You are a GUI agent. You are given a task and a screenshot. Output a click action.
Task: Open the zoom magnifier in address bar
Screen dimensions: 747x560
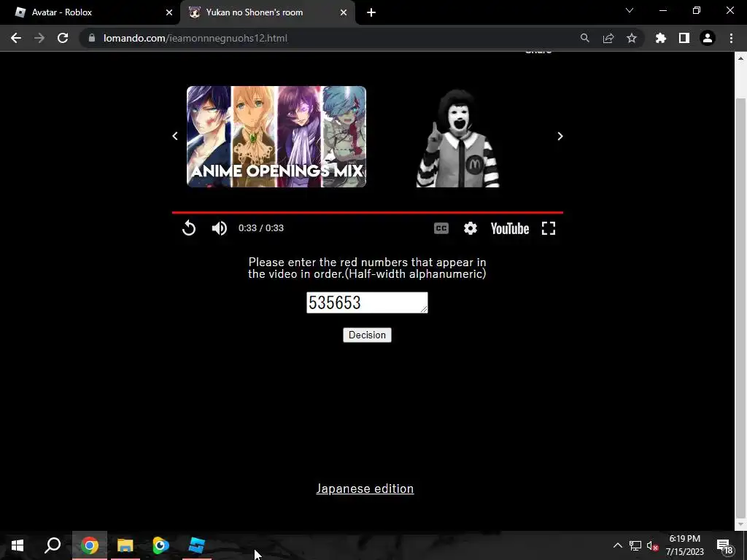[584, 38]
